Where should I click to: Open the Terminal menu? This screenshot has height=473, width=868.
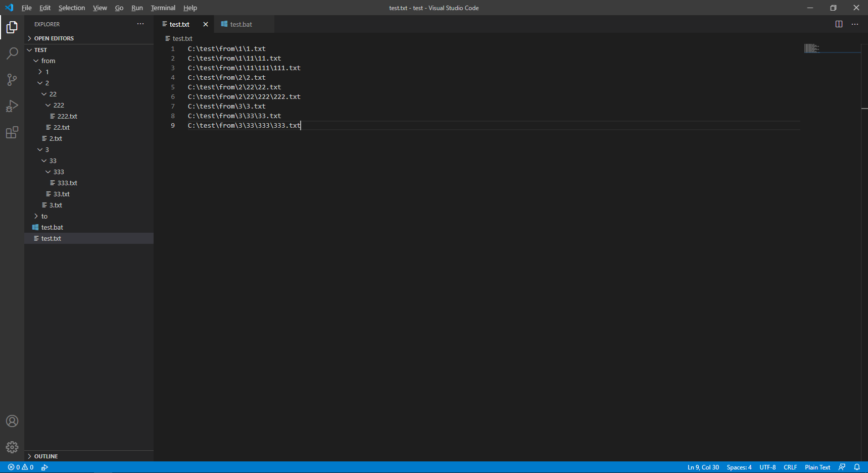(163, 8)
